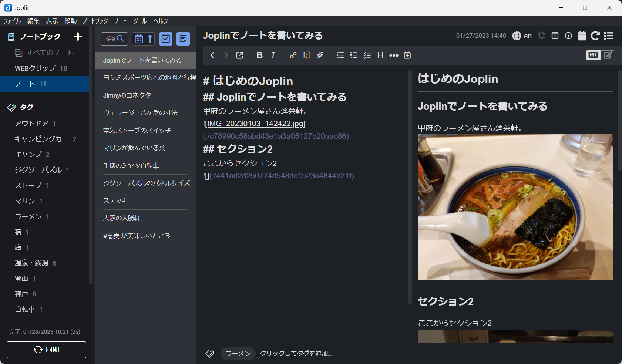The height and width of the screenshot is (364, 622).
Task: Open calendar plugin icon in title bar
Action: [x=582, y=36]
